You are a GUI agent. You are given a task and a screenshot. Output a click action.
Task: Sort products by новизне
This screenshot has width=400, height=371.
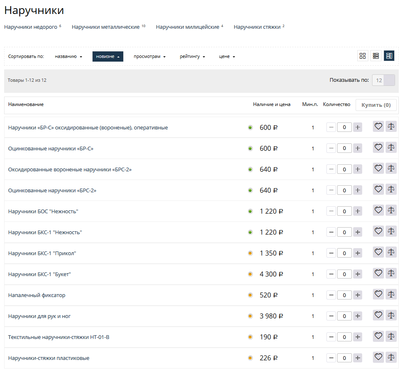108,56
